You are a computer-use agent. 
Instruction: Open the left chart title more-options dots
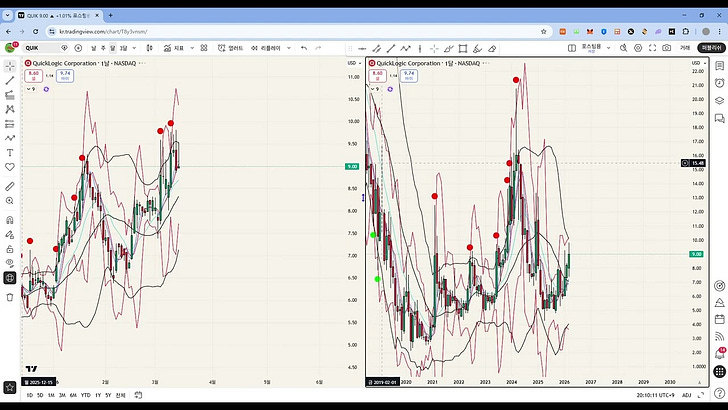tap(142, 63)
